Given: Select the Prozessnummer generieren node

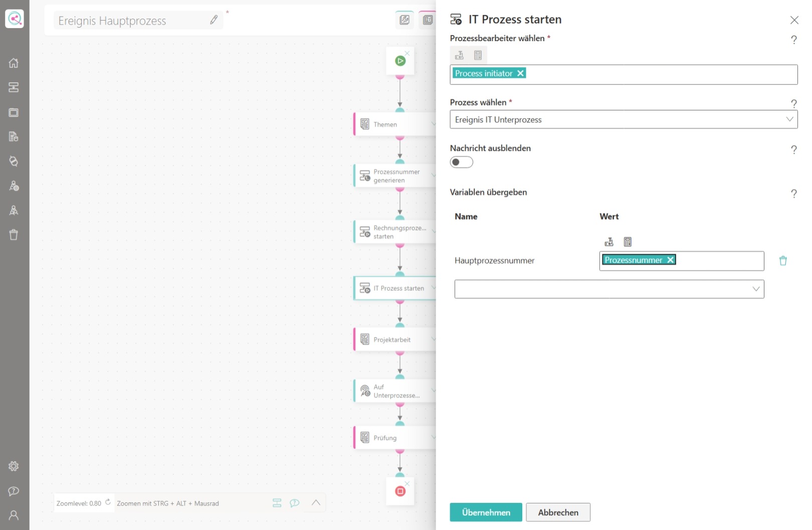Looking at the screenshot, I should [395, 176].
